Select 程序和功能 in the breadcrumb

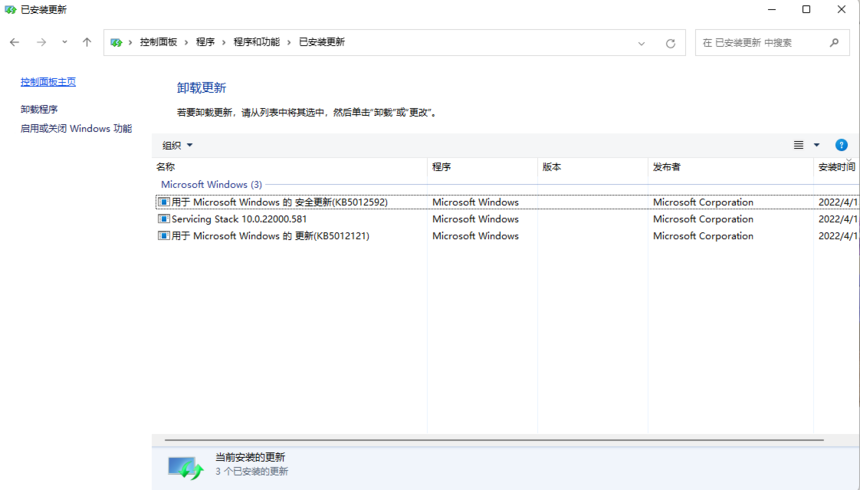pyautogui.click(x=257, y=42)
